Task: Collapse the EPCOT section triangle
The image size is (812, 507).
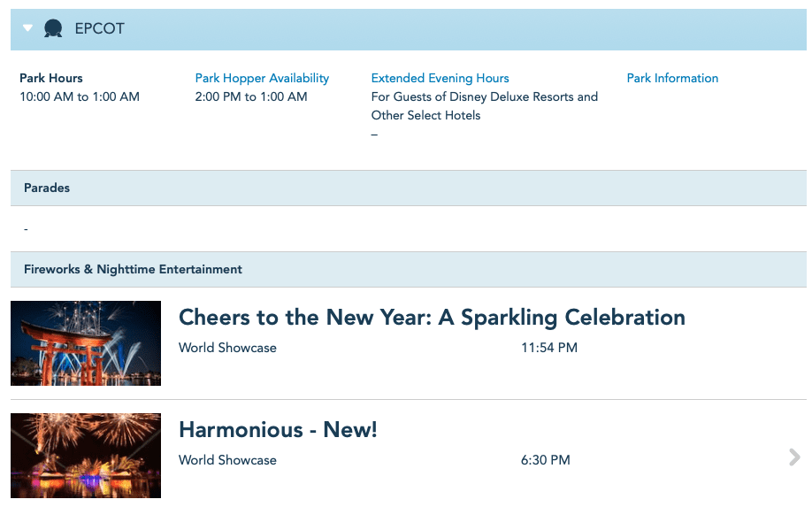Action: pyautogui.click(x=28, y=28)
